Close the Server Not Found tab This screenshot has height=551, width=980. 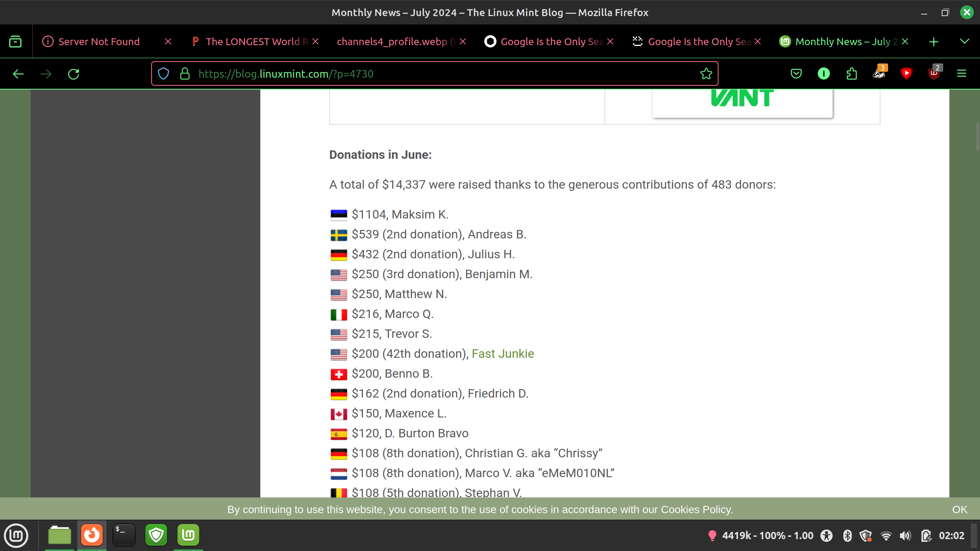coord(168,41)
